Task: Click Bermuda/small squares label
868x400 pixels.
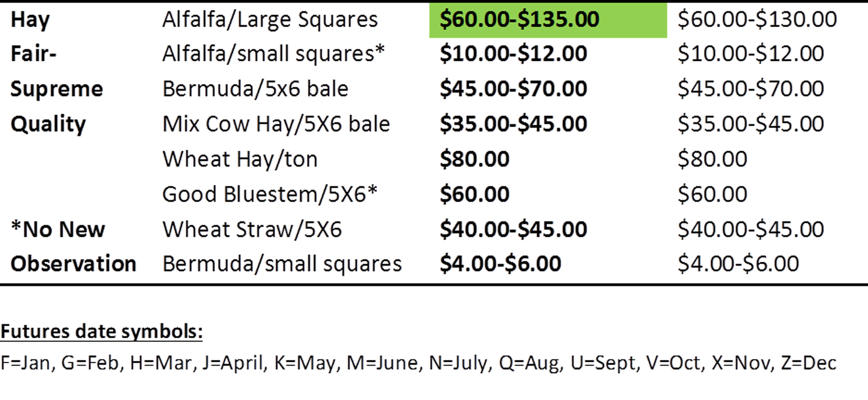Action: tap(282, 264)
